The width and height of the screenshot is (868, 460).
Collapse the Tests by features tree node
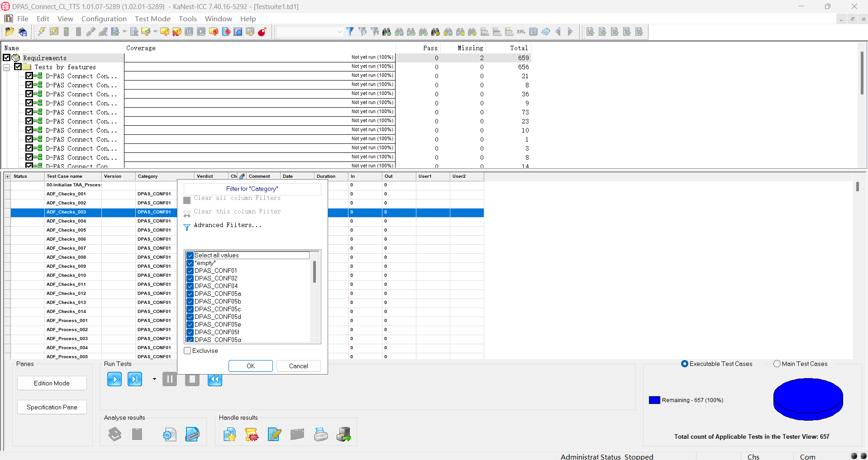[x=7, y=67]
